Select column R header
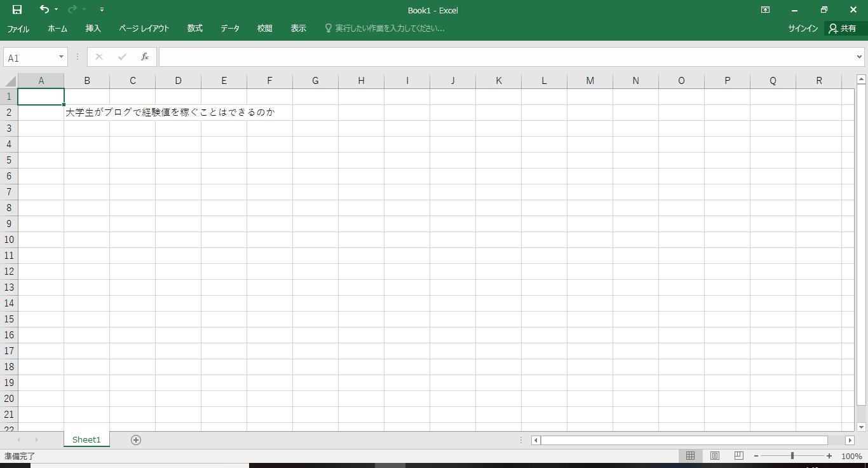Image resolution: width=868 pixels, height=468 pixels. 819,81
